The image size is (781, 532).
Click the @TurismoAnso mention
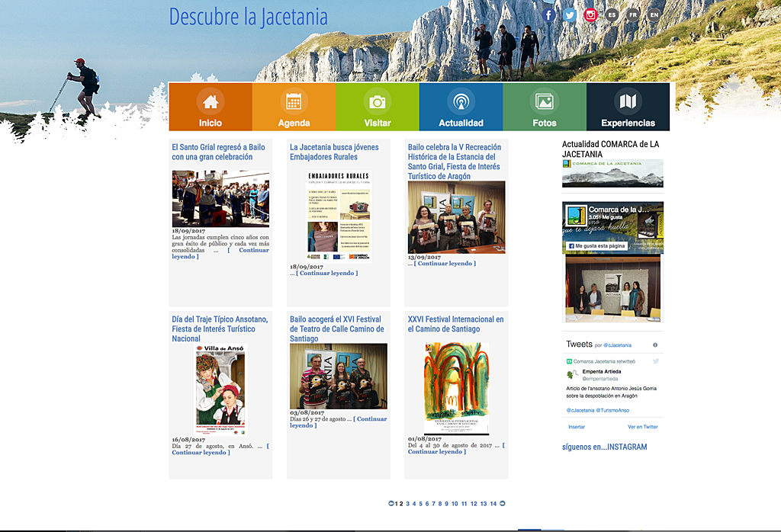(x=612, y=411)
